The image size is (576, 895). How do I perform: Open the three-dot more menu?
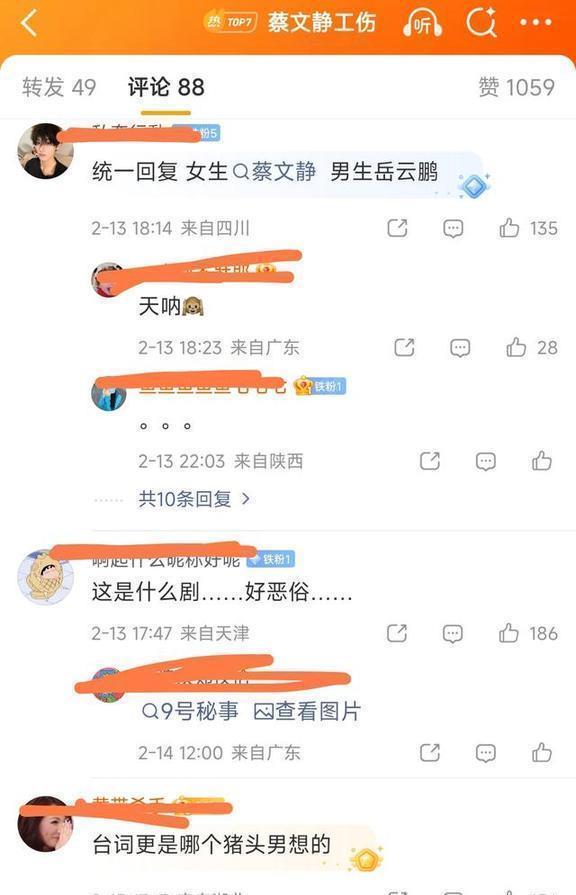536,22
